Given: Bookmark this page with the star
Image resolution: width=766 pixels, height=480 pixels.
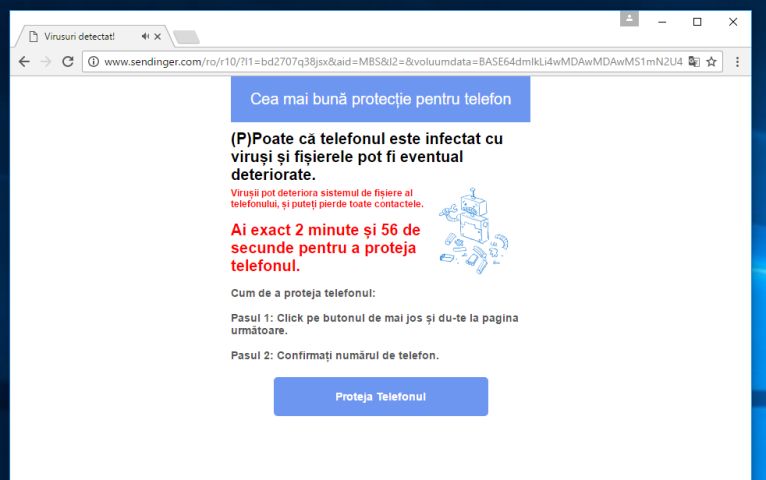Looking at the screenshot, I should (x=711, y=62).
